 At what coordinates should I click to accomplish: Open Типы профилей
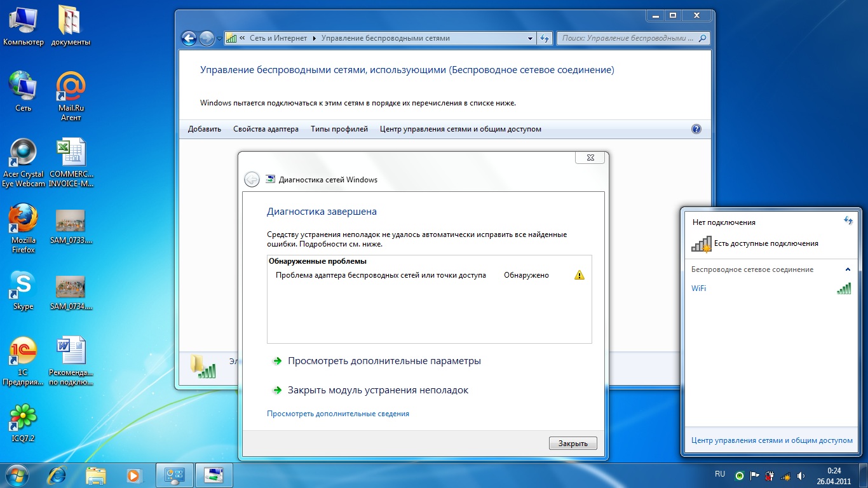coord(339,129)
